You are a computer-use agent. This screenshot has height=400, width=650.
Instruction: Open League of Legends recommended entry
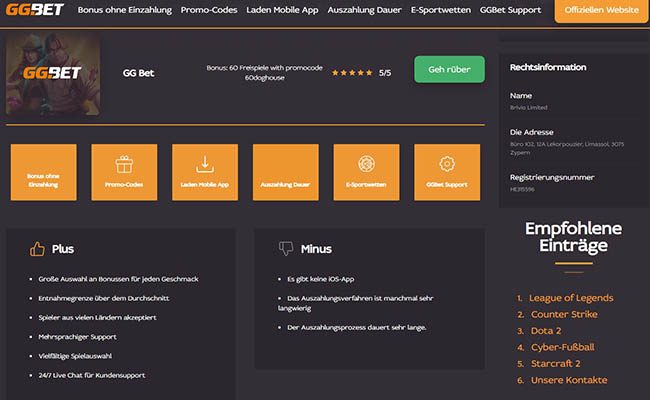tap(571, 298)
